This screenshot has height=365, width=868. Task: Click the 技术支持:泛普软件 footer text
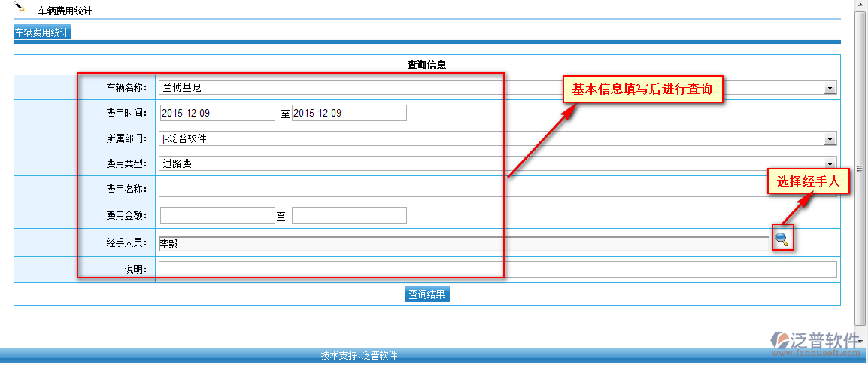[360, 355]
